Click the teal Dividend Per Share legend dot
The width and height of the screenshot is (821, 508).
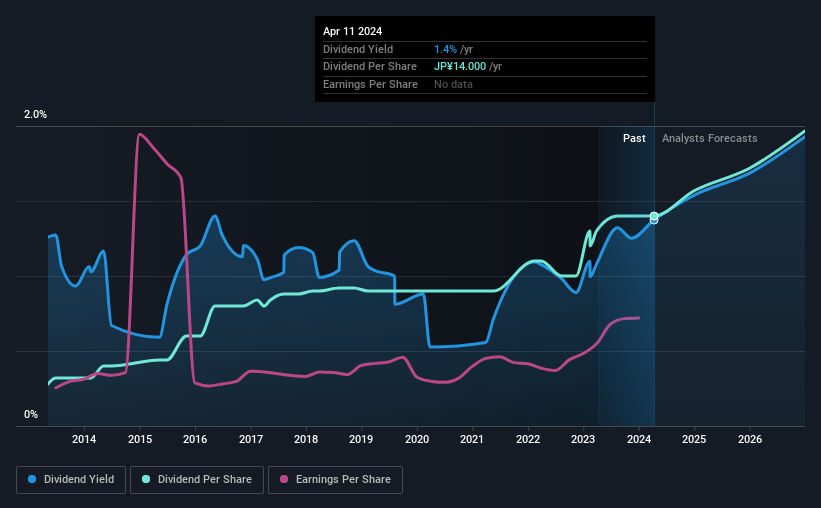[146, 479]
